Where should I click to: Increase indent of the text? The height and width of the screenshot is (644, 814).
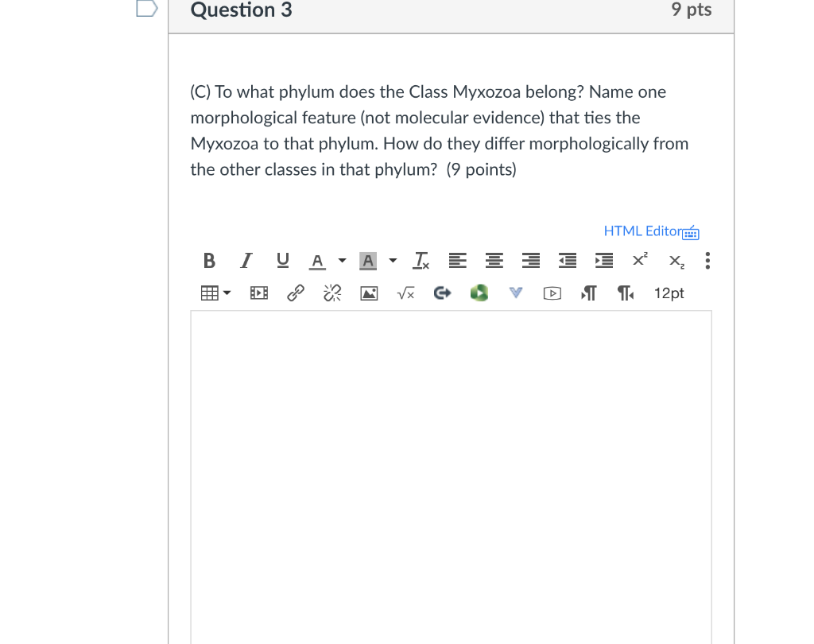coord(603,261)
